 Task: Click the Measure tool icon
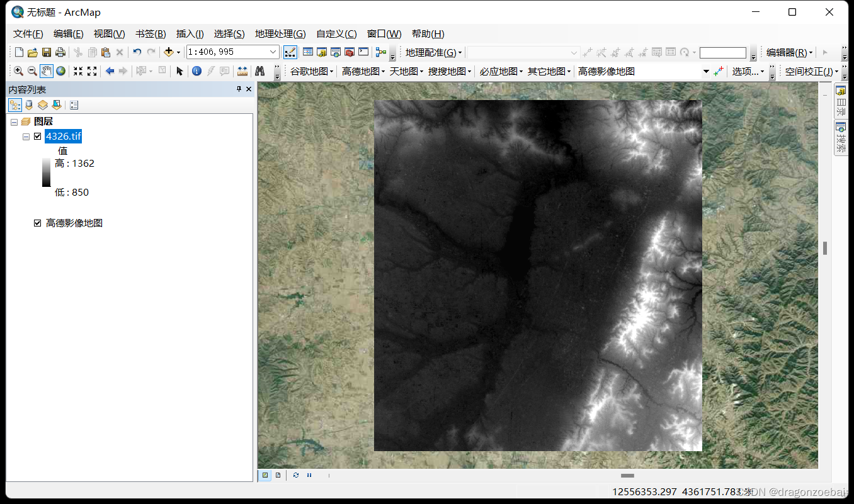[242, 70]
